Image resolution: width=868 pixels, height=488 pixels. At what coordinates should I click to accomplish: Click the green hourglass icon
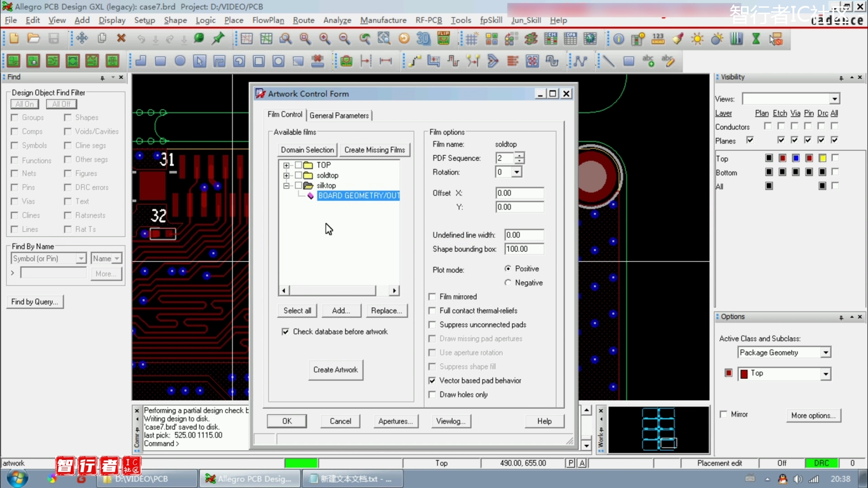tap(756, 39)
